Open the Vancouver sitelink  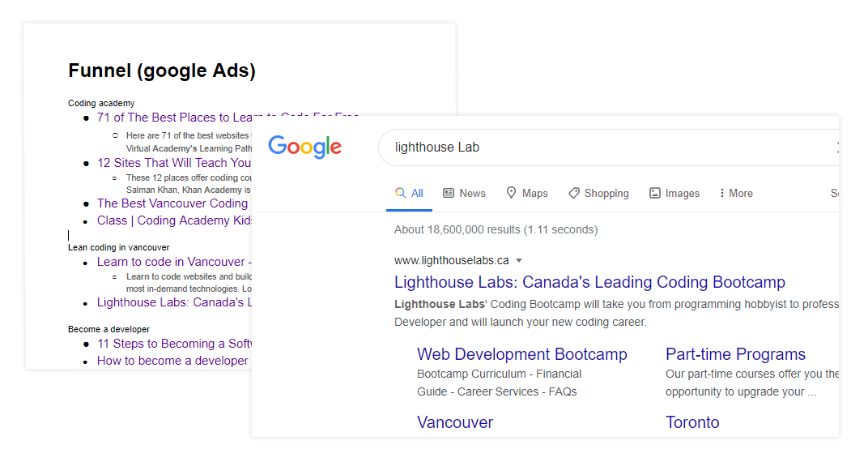(455, 422)
